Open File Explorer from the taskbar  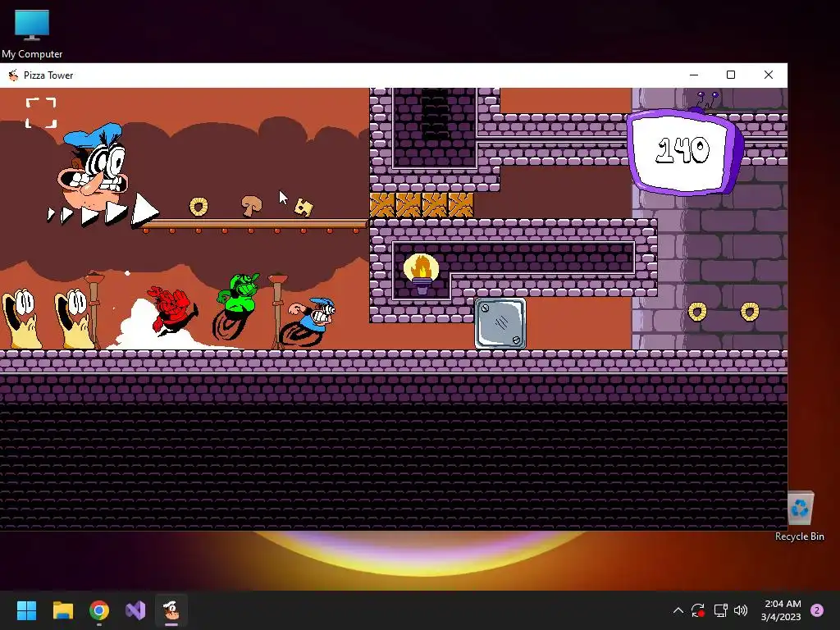pyautogui.click(x=62, y=610)
